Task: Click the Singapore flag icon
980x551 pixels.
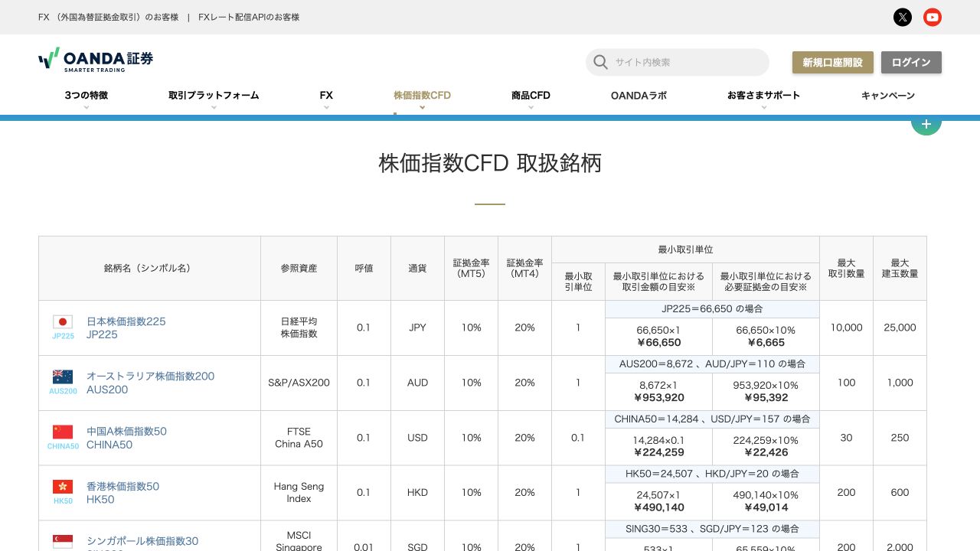Action: tap(63, 542)
